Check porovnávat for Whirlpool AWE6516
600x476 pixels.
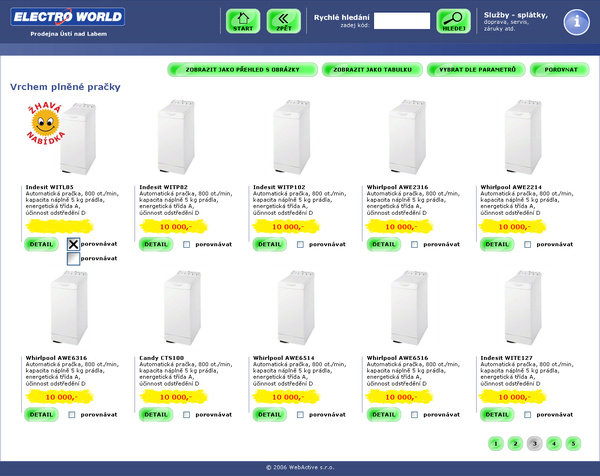click(414, 415)
